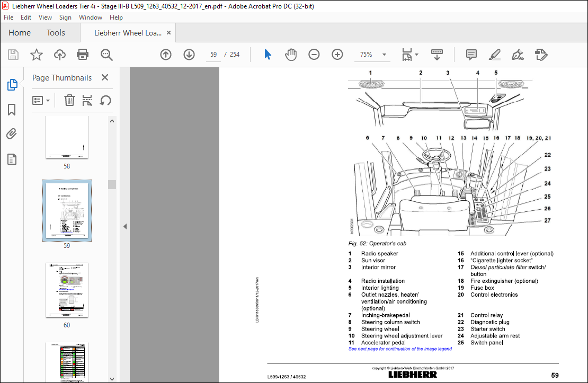
Task: Click the legend text 'Fuse box'
Action: [482, 288]
